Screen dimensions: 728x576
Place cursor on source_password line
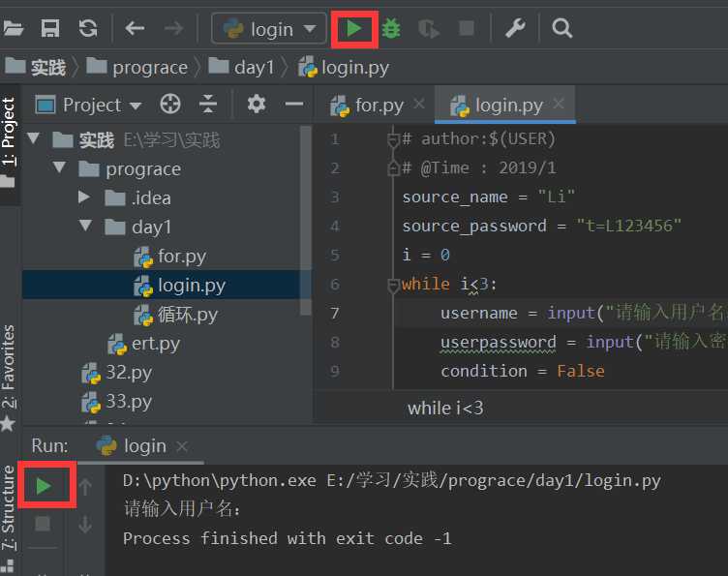pyautogui.click(x=542, y=226)
